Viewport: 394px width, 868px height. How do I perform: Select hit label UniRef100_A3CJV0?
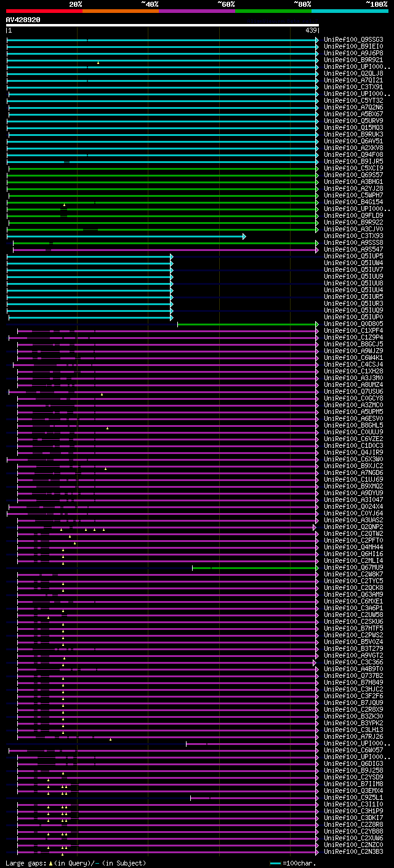coord(353,229)
